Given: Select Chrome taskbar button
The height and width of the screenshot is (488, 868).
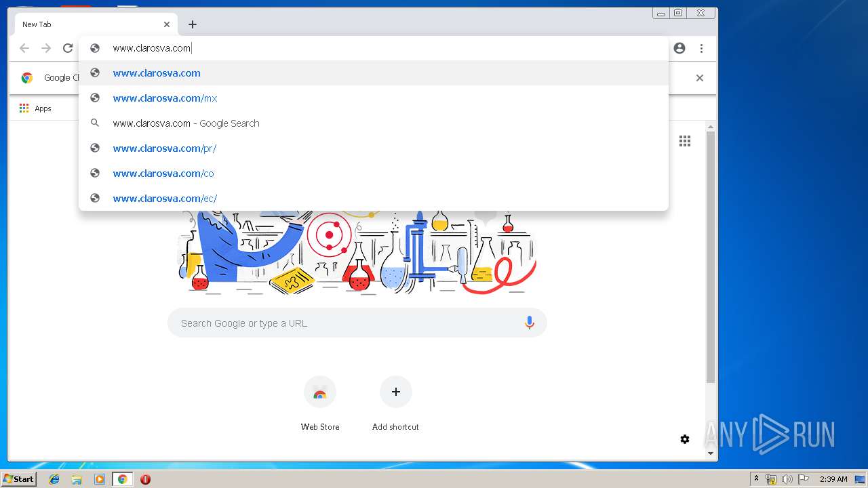Looking at the screenshot, I should (123, 479).
